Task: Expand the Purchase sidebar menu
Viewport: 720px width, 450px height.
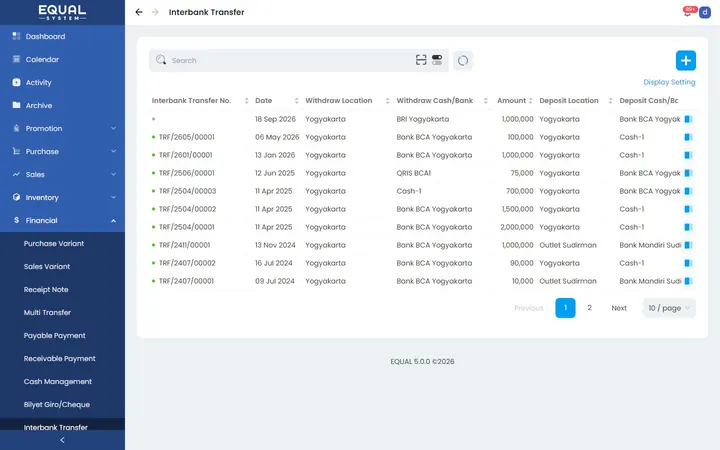Action: (x=62, y=152)
